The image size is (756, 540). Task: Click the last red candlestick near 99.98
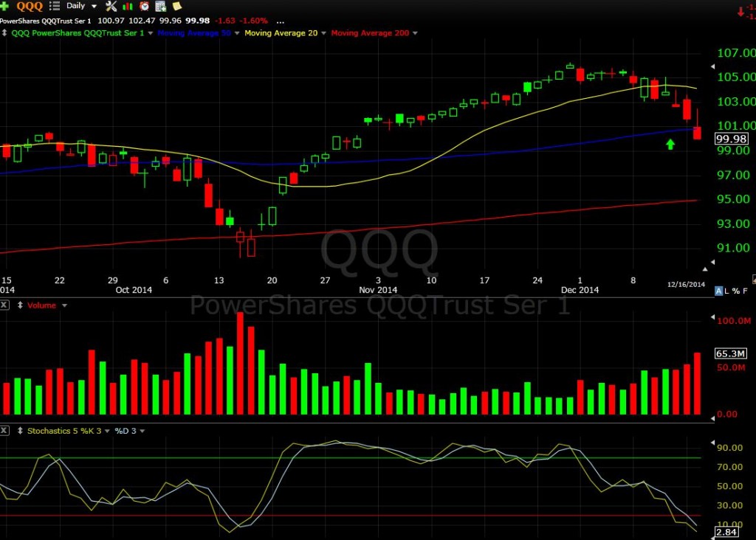click(697, 133)
